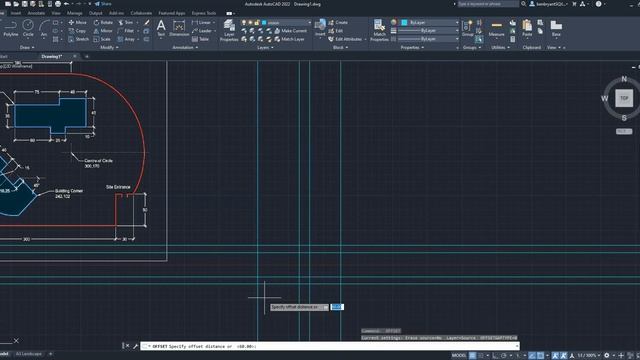Click in the OFFSET command line input
Image resolution: width=640 pixels, height=360 pixels.
click(330, 346)
